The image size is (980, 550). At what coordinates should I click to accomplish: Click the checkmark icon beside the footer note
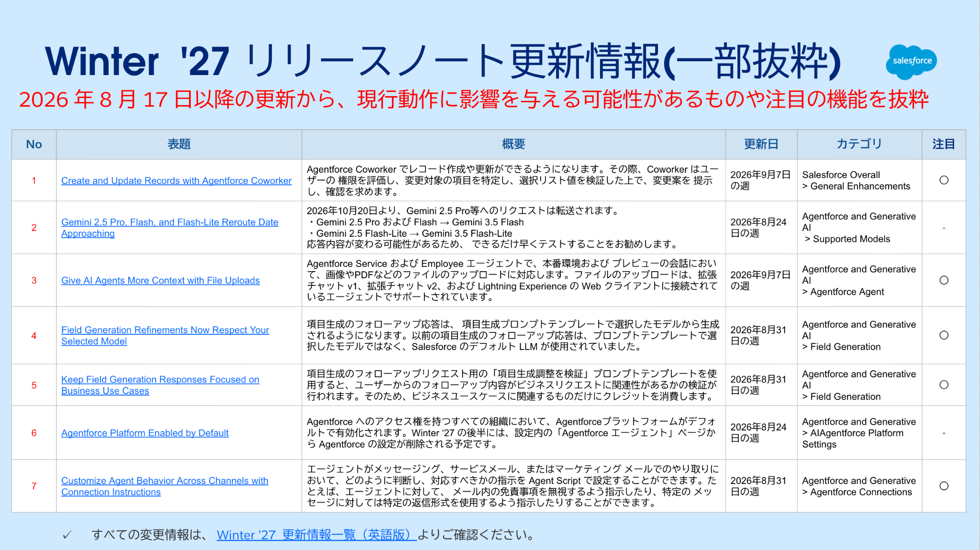click(67, 535)
